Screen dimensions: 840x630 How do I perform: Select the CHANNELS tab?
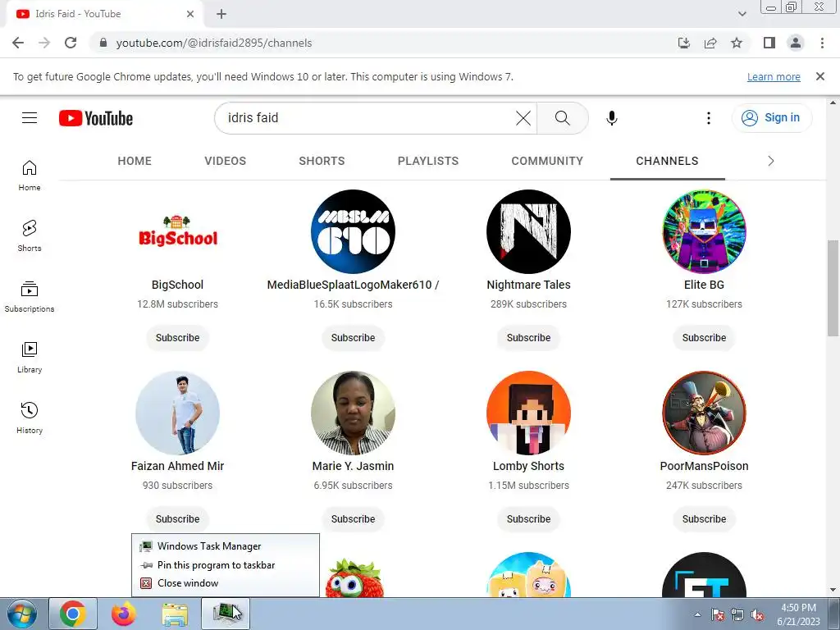[667, 161]
